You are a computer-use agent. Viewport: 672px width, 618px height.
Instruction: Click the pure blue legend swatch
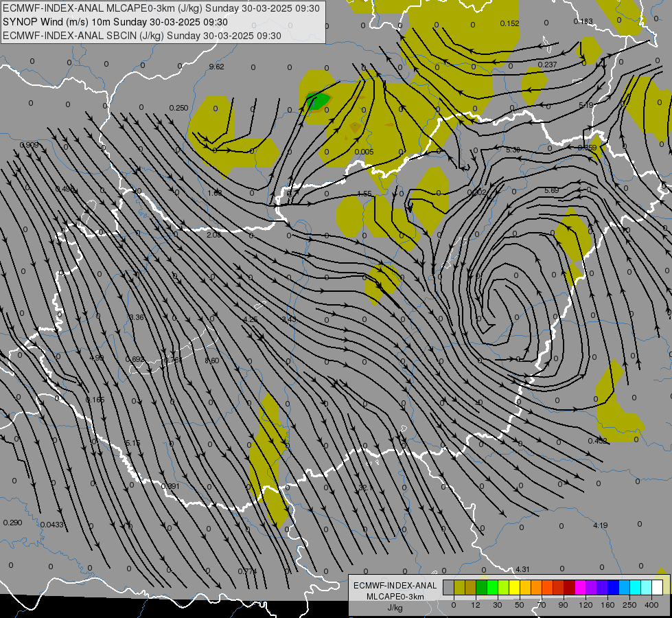tap(613, 587)
